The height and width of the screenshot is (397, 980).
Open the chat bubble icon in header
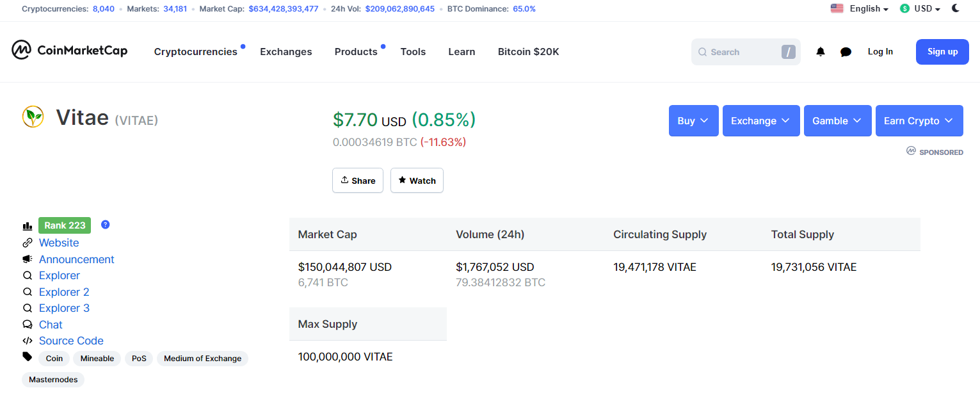[x=846, y=52]
